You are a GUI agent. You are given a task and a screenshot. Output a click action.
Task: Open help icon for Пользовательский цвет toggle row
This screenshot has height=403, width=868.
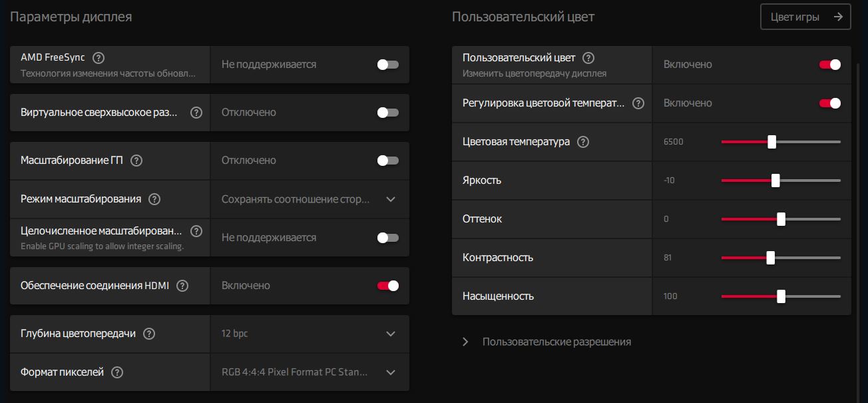[x=588, y=58]
